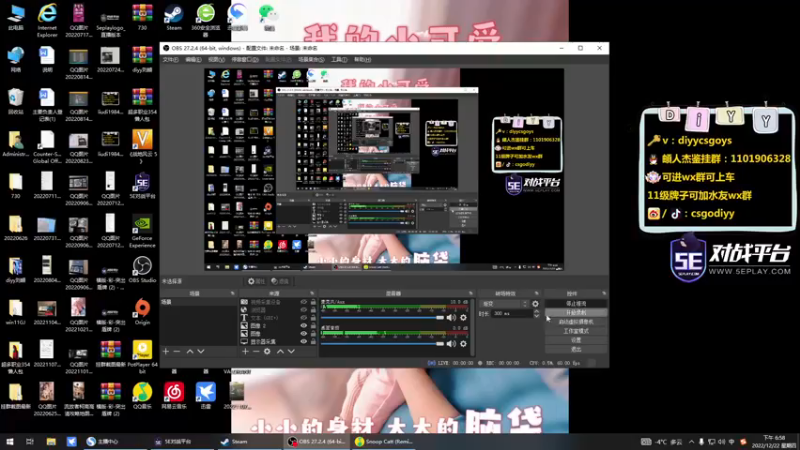Open the OBS Studio desktop shortcut
The width and height of the screenshot is (800, 450).
[x=142, y=270]
